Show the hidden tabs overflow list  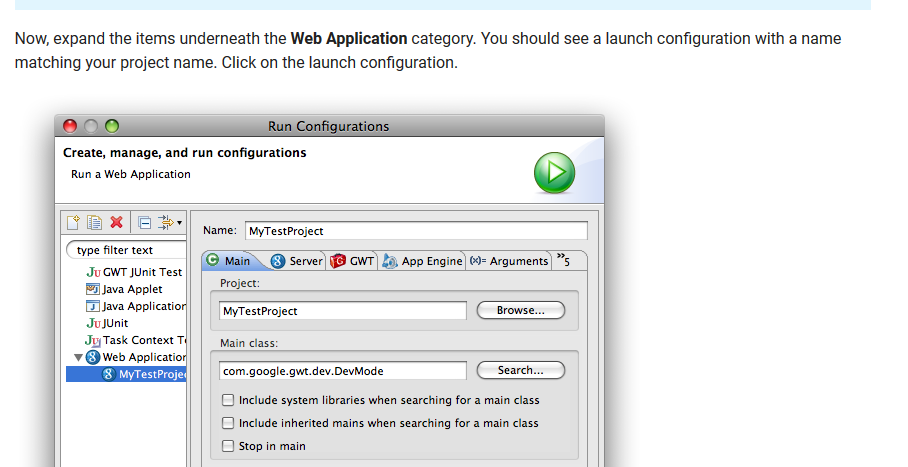point(564,260)
